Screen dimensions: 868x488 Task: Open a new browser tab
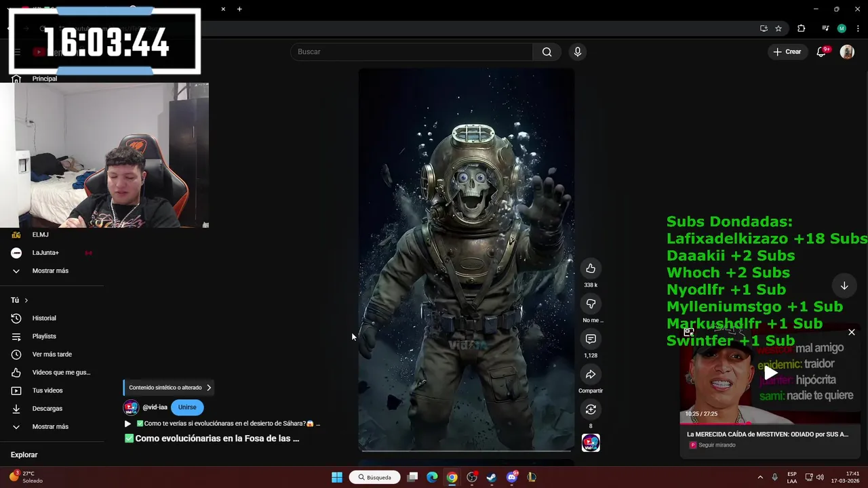click(239, 9)
